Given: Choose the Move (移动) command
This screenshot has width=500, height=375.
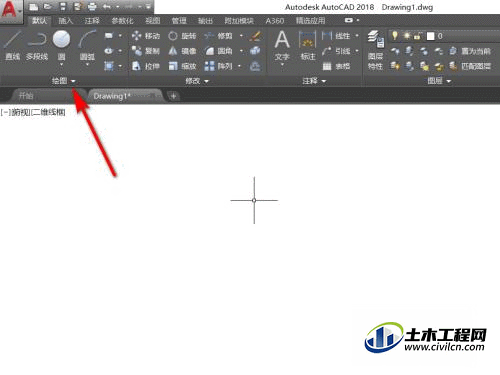Looking at the screenshot, I should (x=146, y=36).
